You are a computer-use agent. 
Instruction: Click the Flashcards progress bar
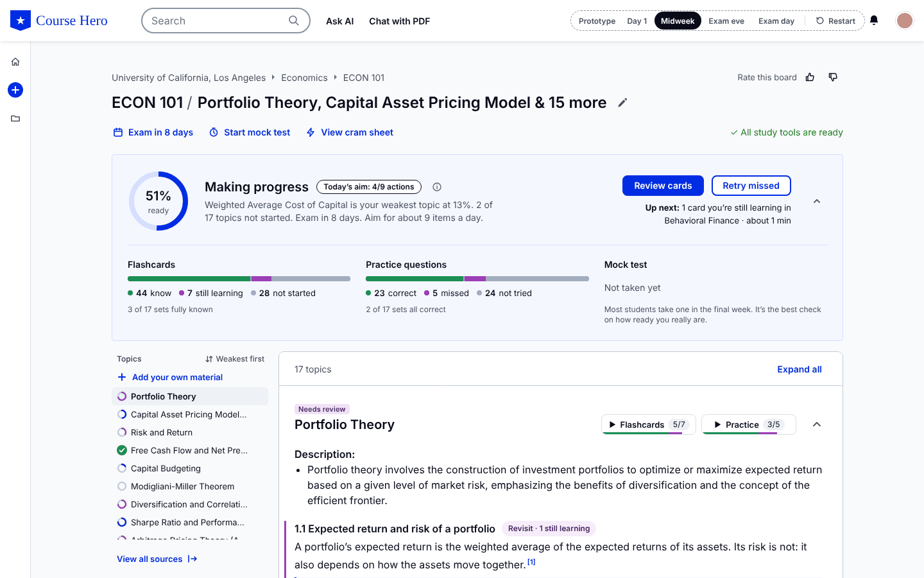point(239,279)
